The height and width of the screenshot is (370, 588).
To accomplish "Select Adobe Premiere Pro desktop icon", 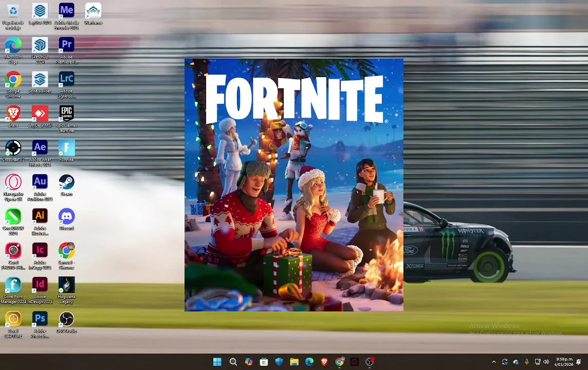I will pyautogui.click(x=66, y=50).
